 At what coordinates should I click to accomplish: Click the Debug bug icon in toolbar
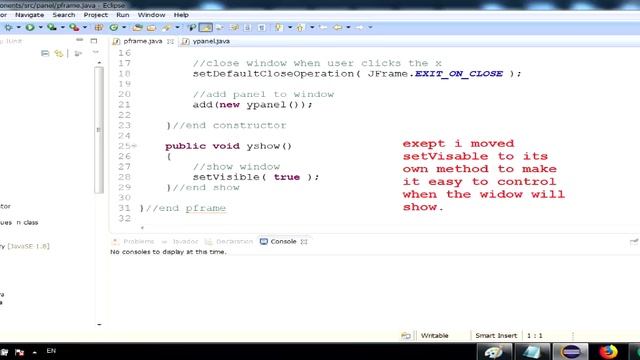pyautogui.click(x=8, y=27)
